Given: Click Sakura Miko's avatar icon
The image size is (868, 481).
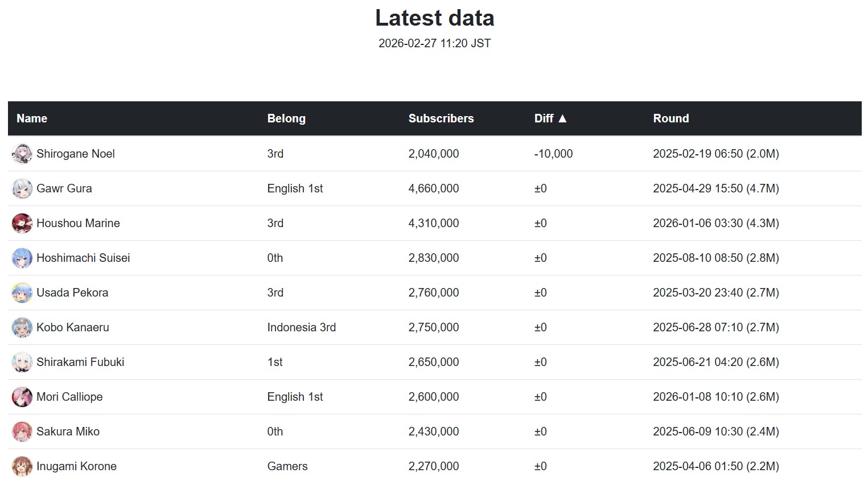Looking at the screenshot, I should [22, 431].
